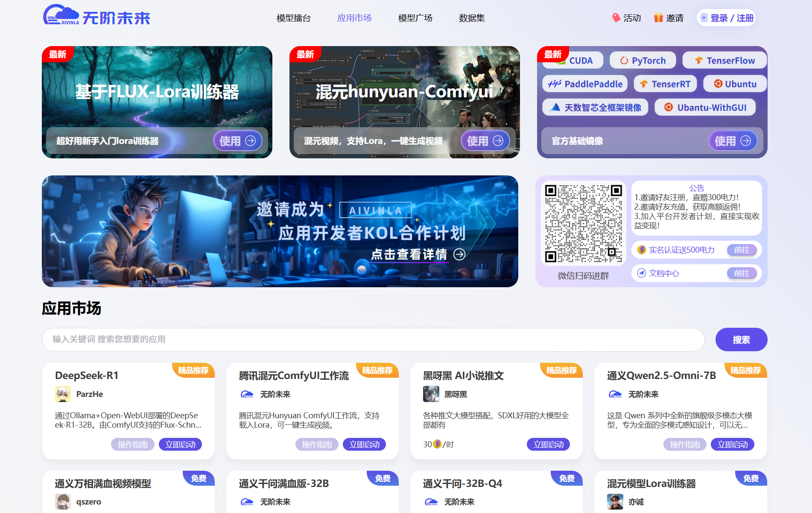Click 前往 for 实名认证送500电力
The image size is (812, 513).
(x=742, y=250)
